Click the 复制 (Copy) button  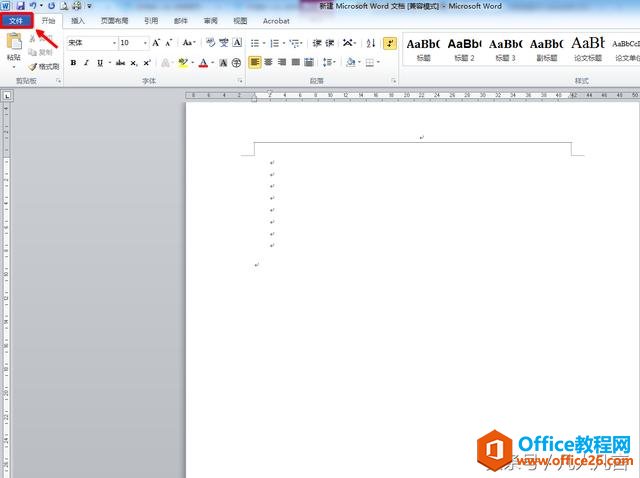coord(41,53)
